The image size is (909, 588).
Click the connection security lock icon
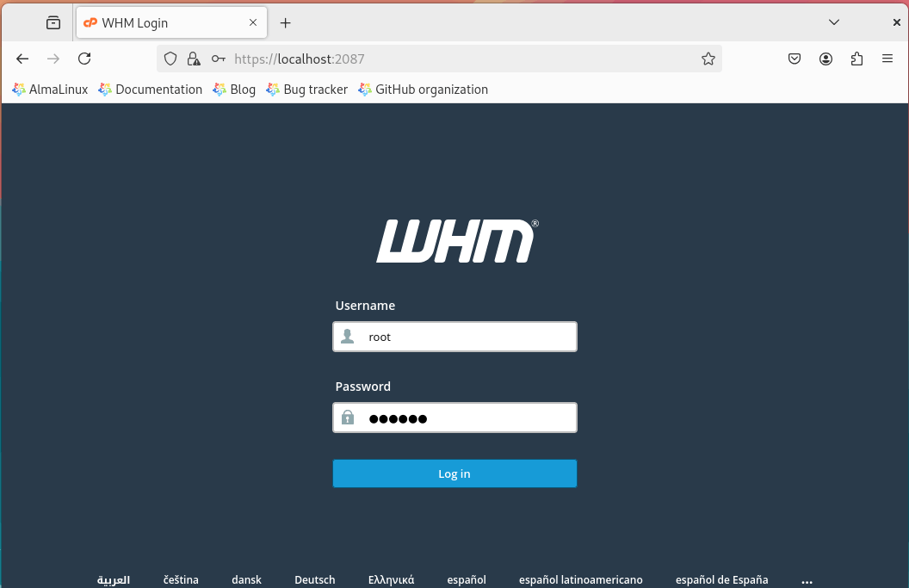(194, 59)
